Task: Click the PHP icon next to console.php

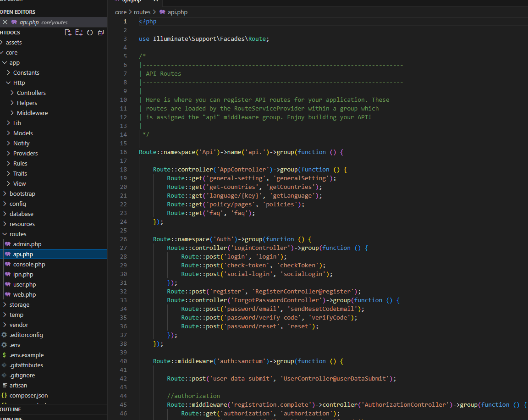Action: 8,265
